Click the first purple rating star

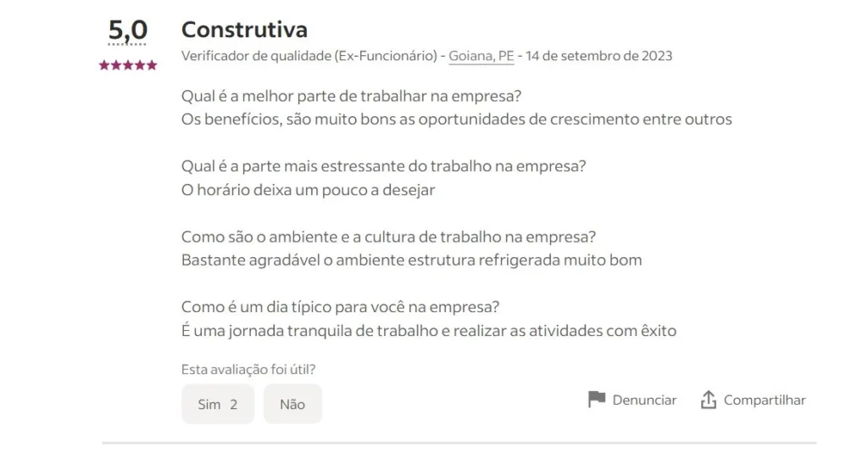point(104,65)
